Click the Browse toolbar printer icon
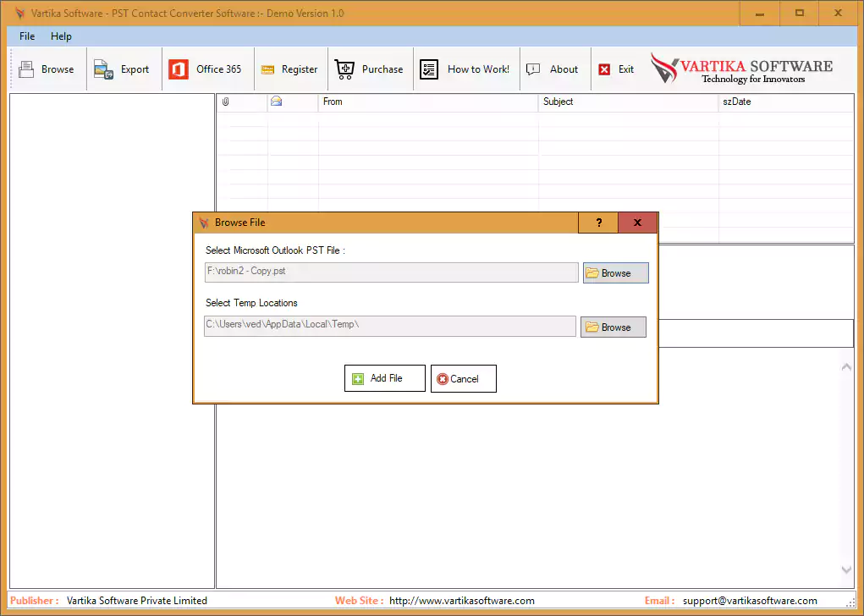The width and height of the screenshot is (864, 616). [26, 69]
